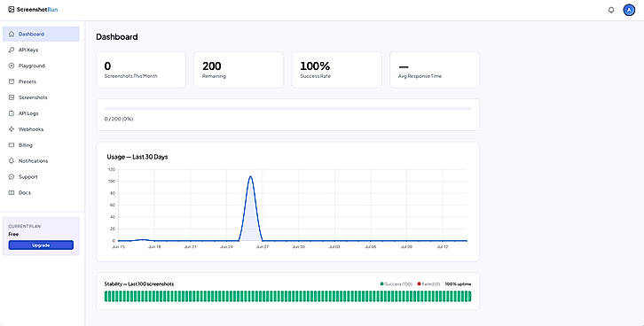The height and width of the screenshot is (326, 644).
Task: Open Notifications settings in the sidebar
Action: pos(41,160)
